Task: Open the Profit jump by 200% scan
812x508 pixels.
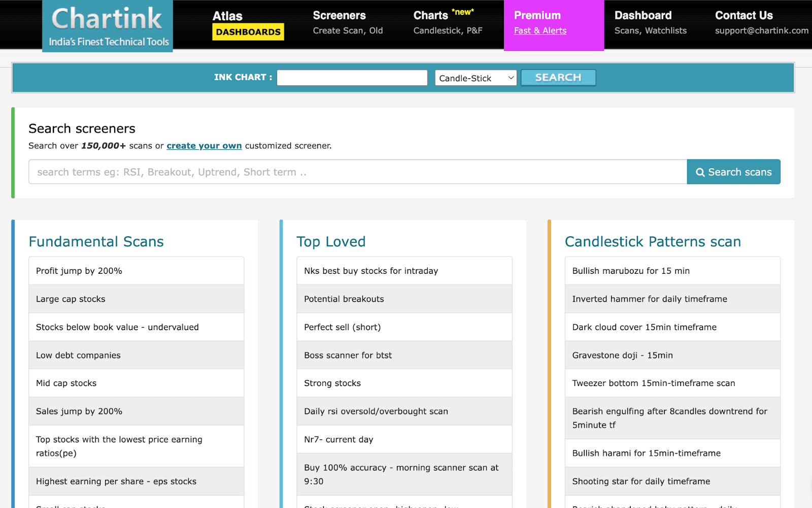Action: pos(79,271)
